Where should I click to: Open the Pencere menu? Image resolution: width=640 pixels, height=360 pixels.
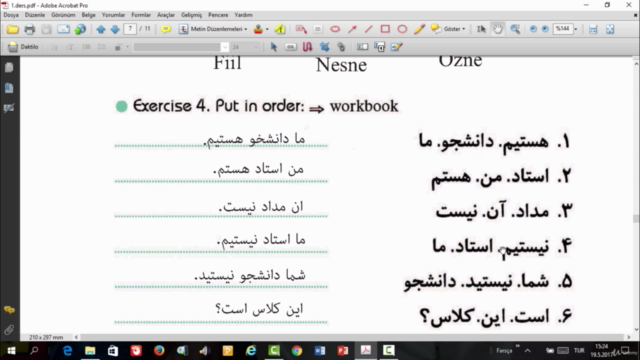click(x=218, y=15)
